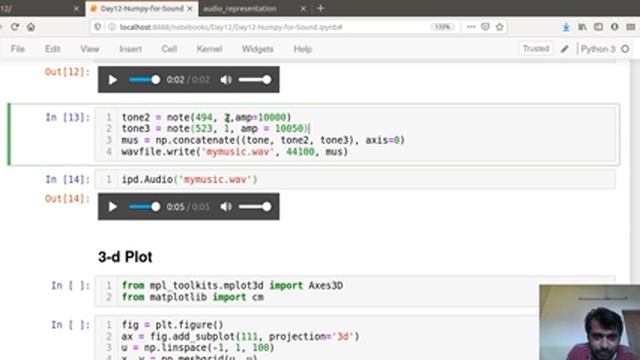Go to the browser home page icon
This screenshot has width=640, height=360.
[31, 27]
